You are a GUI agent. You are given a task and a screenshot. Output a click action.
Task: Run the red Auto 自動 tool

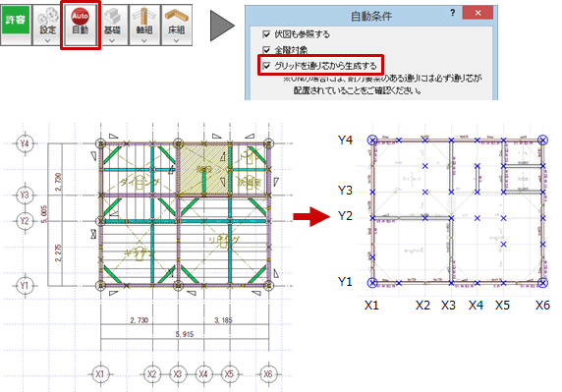[x=81, y=22]
